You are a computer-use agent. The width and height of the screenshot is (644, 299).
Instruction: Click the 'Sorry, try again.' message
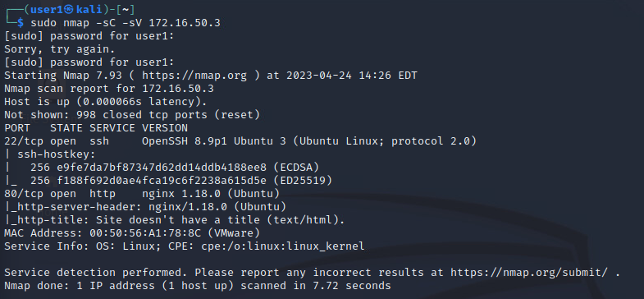(60, 49)
